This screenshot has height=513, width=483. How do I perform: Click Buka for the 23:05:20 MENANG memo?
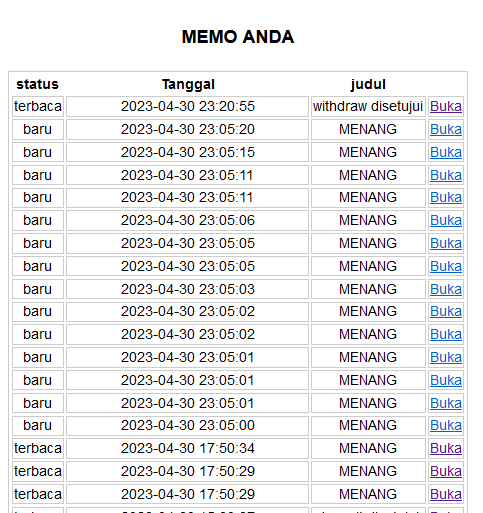pyautogui.click(x=446, y=129)
